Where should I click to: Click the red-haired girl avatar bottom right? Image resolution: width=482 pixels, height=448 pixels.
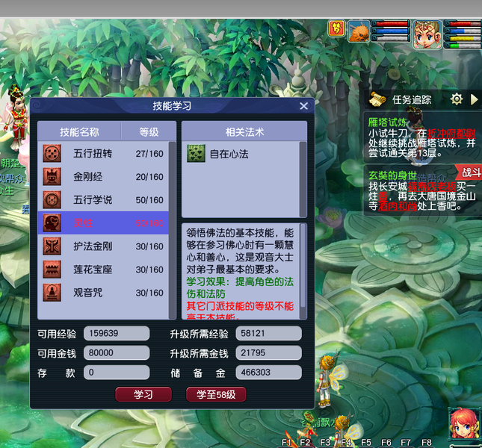click(x=464, y=426)
